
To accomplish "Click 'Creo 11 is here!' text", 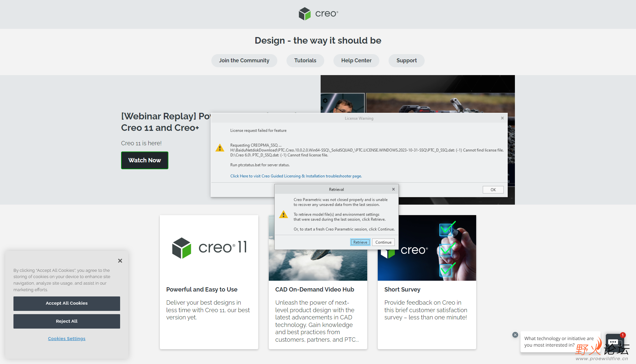I will point(141,143).
